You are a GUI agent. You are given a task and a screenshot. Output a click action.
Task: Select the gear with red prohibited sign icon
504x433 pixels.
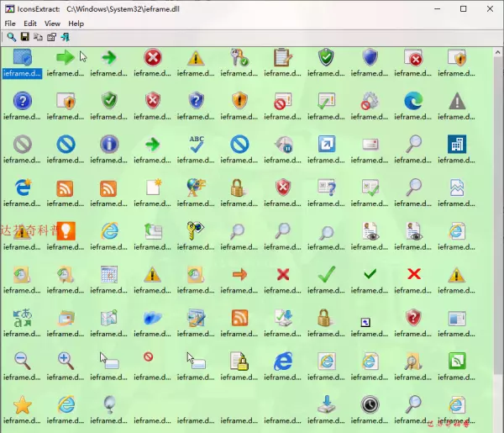370,101
